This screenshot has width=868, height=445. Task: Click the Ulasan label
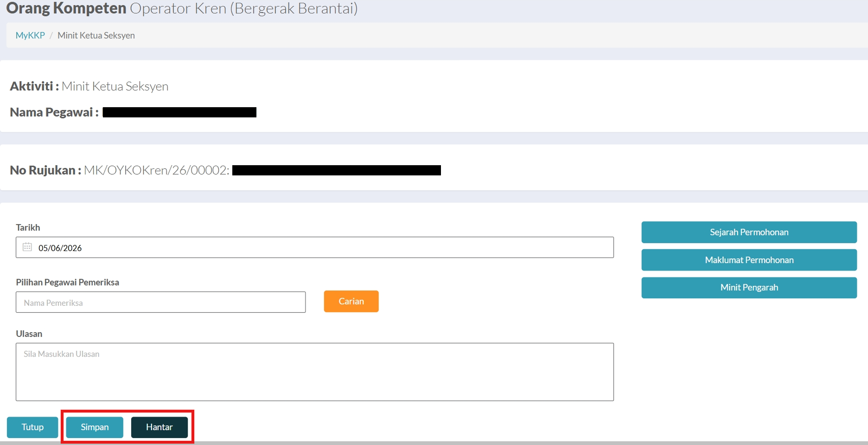(x=29, y=334)
